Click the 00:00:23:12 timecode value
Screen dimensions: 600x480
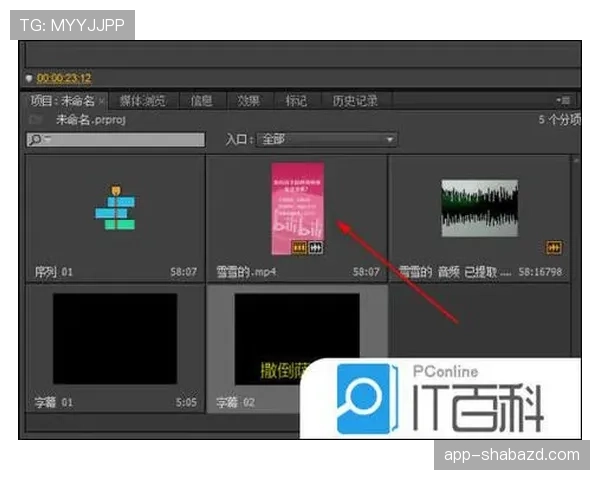(64, 78)
